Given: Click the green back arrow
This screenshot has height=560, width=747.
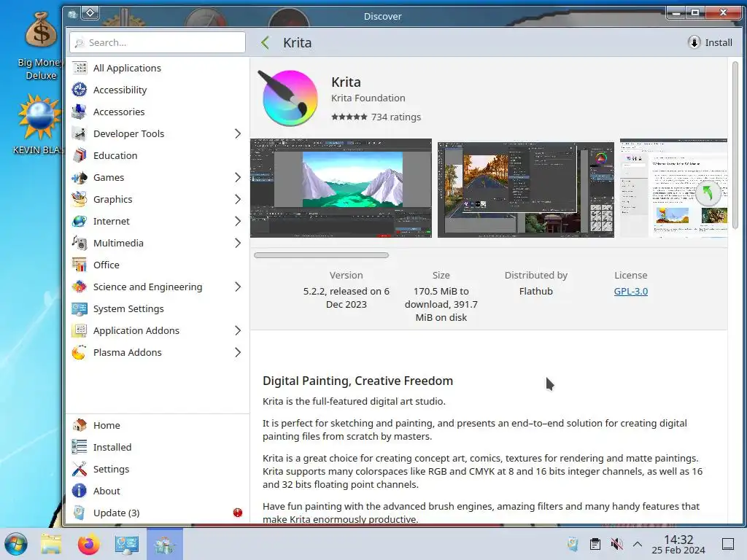Looking at the screenshot, I should [x=266, y=43].
